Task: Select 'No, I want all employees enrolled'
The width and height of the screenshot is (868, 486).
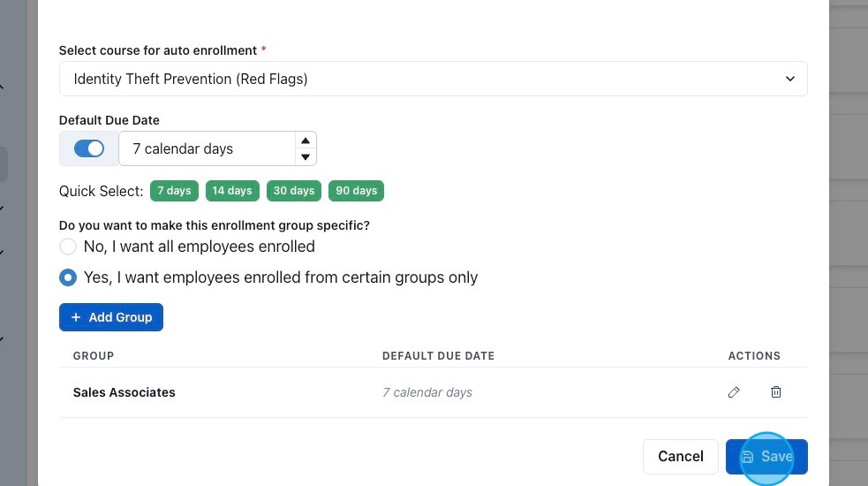Action: pyautogui.click(x=68, y=247)
